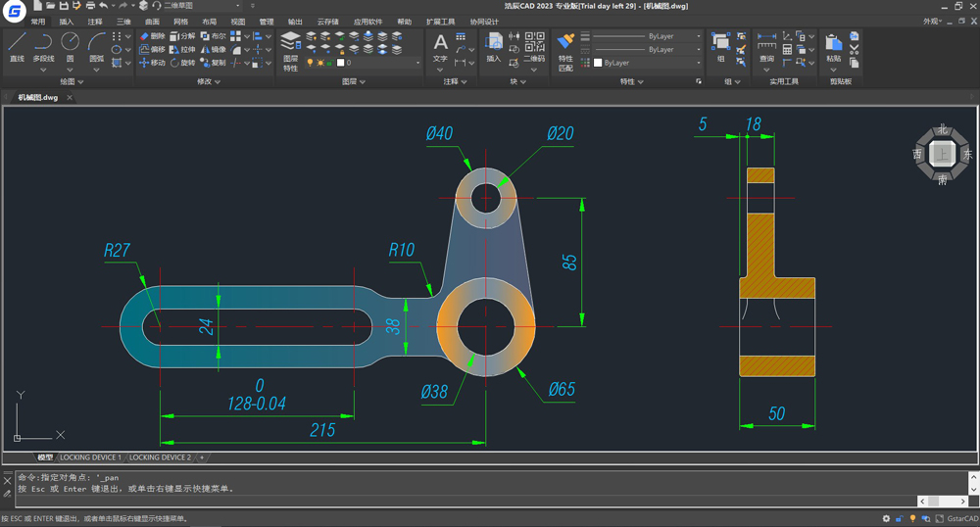The height and width of the screenshot is (527, 980).
Task: Toggle current layer lightbulb on/off
Action: point(311,63)
